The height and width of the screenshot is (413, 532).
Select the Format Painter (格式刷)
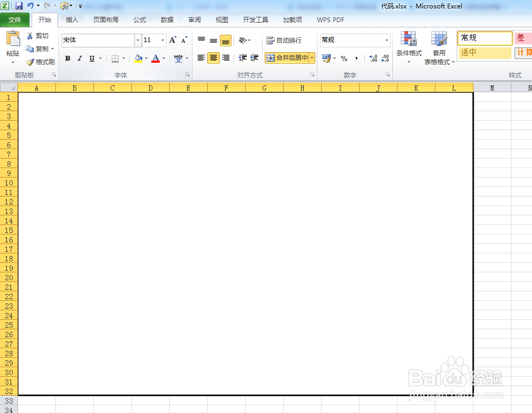tap(41, 62)
